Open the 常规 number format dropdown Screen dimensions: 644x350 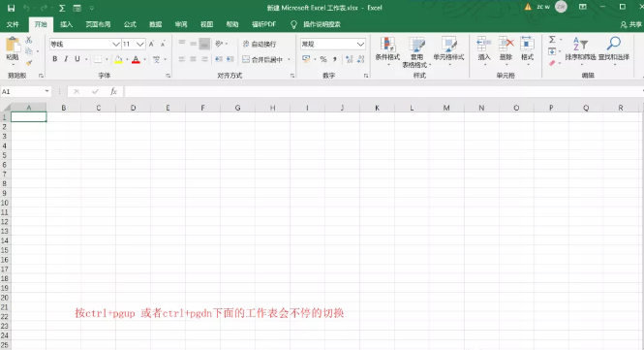click(360, 44)
